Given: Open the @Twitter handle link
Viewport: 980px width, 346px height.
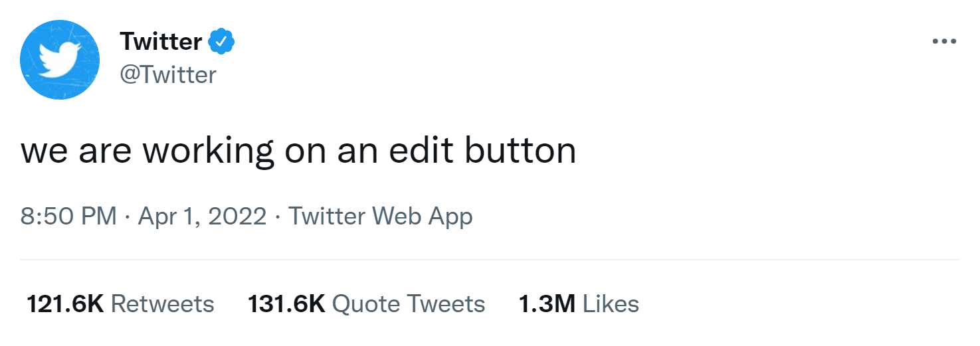Looking at the screenshot, I should 168,74.
